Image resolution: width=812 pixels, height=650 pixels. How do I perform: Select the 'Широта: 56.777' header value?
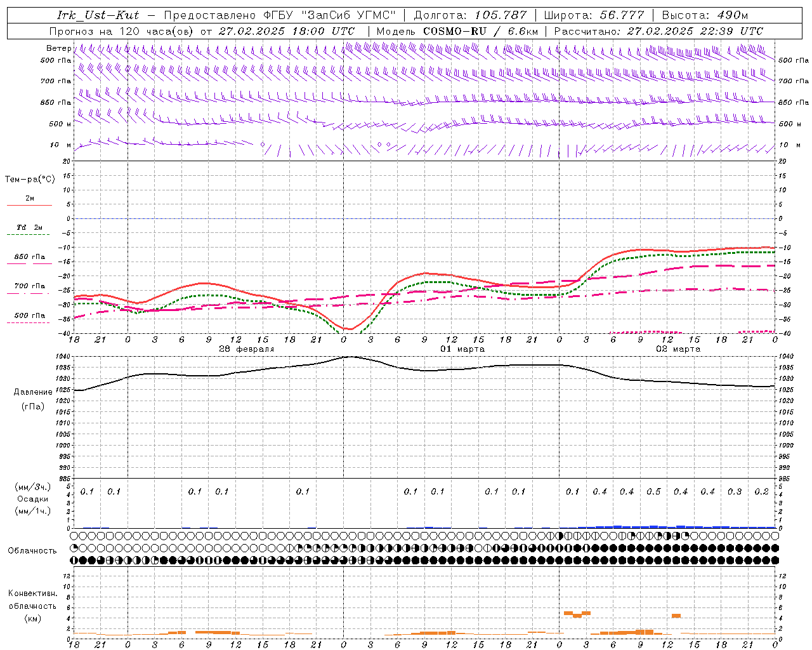pos(594,15)
